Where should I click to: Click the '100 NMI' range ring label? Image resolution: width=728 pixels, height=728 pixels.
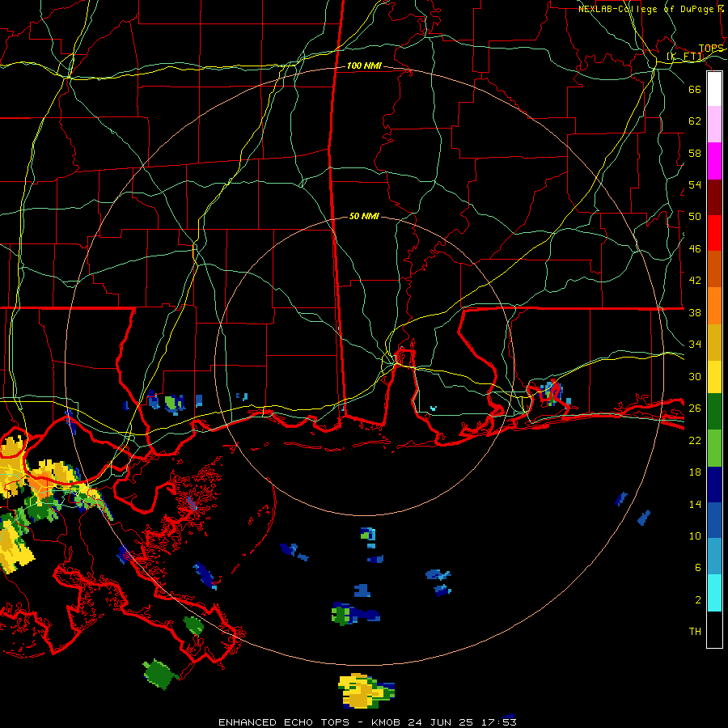tap(364, 66)
